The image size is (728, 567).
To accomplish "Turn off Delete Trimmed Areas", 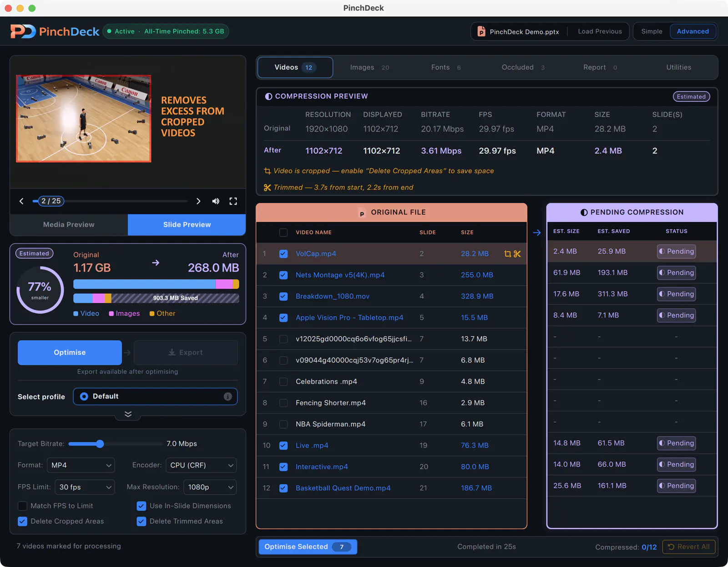I will click(x=142, y=521).
